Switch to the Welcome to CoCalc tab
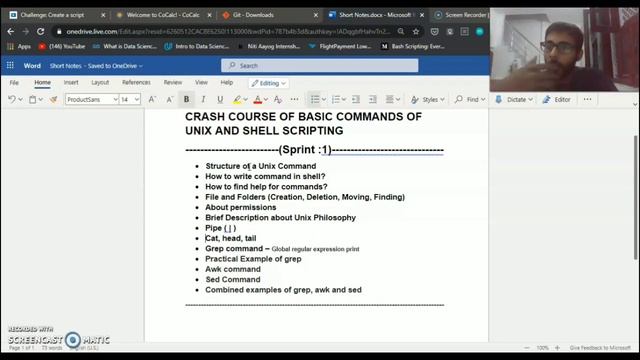 [163, 15]
